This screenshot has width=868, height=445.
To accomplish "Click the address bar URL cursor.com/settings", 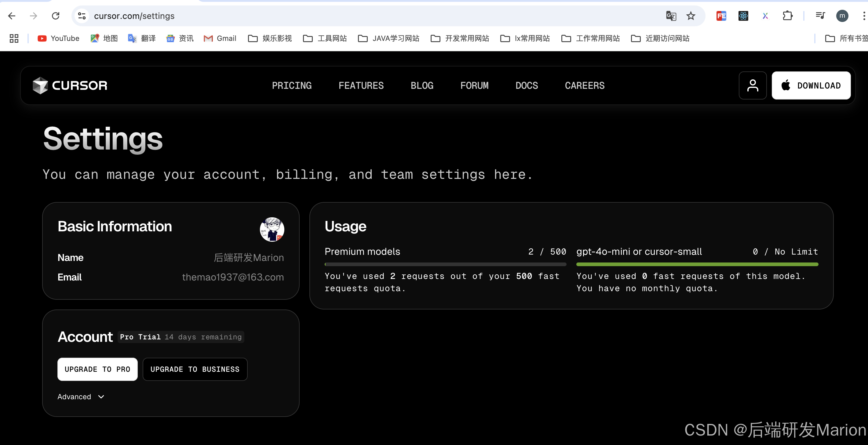I will pos(134,16).
